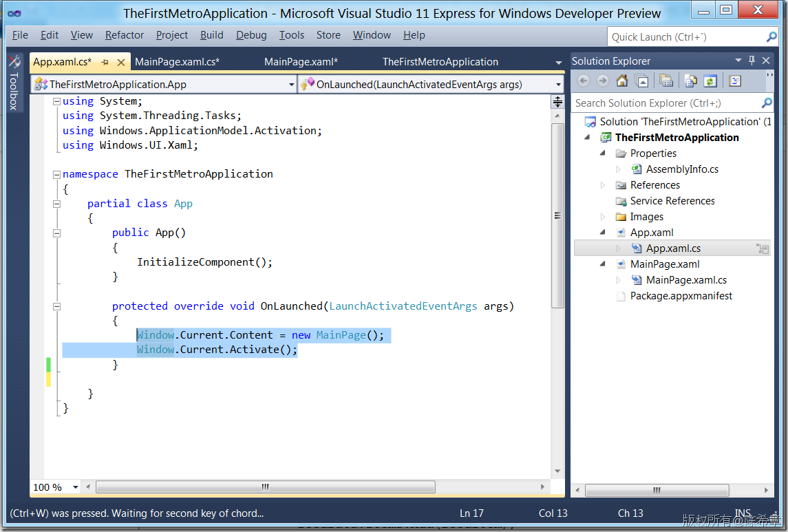Screen dimensions: 788x532
Task: Click the Home icon in Solution Explorer
Action: pos(622,81)
